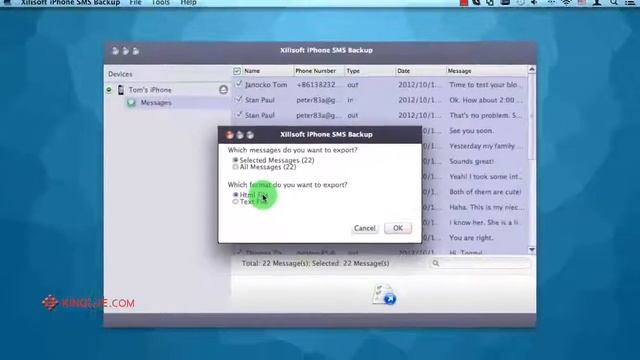The width and height of the screenshot is (640, 360).
Task: Open Xilisoft iPhone SMS Backup application menu
Action: point(70,3)
